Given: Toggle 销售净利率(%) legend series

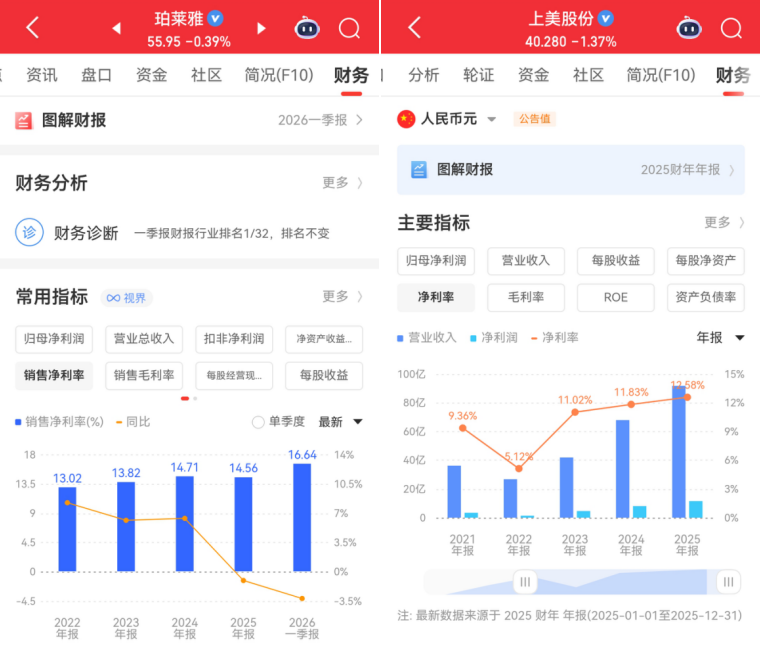Looking at the screenshot, I should pyautogui.click(x=59, y=422).
